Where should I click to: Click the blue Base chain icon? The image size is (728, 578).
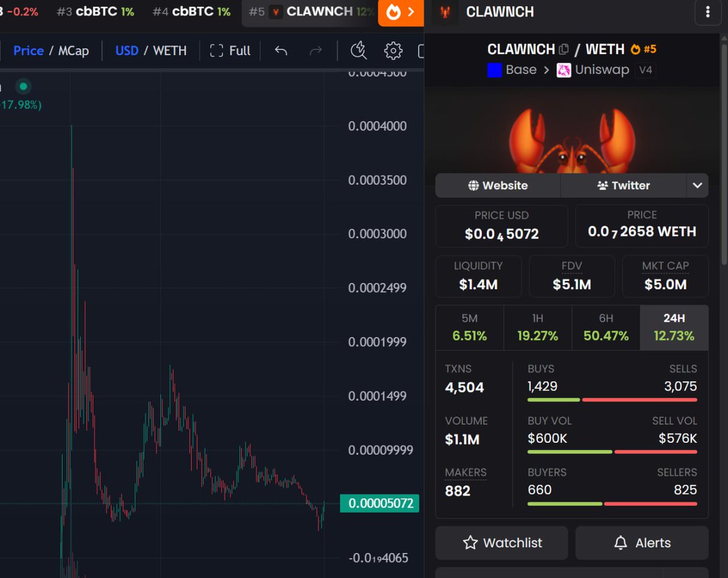(x=495, y=70)
